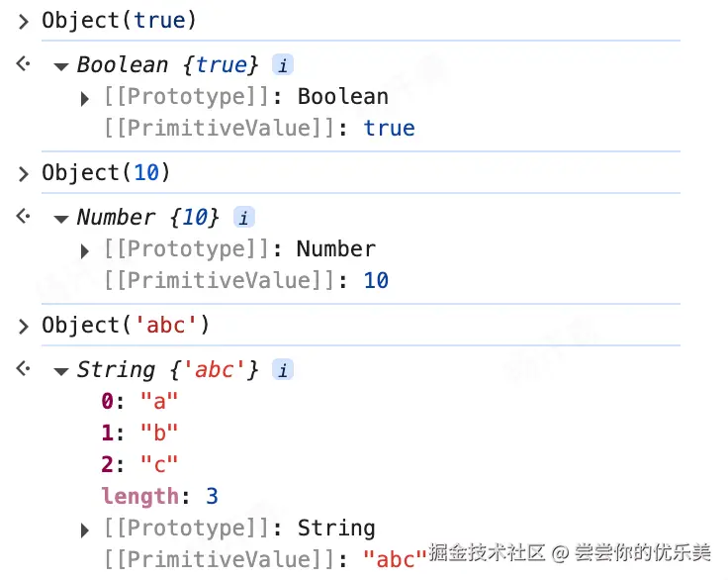Click index 2 property with value "c"
This screenshot has height=580, width=728.
pyautogui.click(x=139, y=464)
